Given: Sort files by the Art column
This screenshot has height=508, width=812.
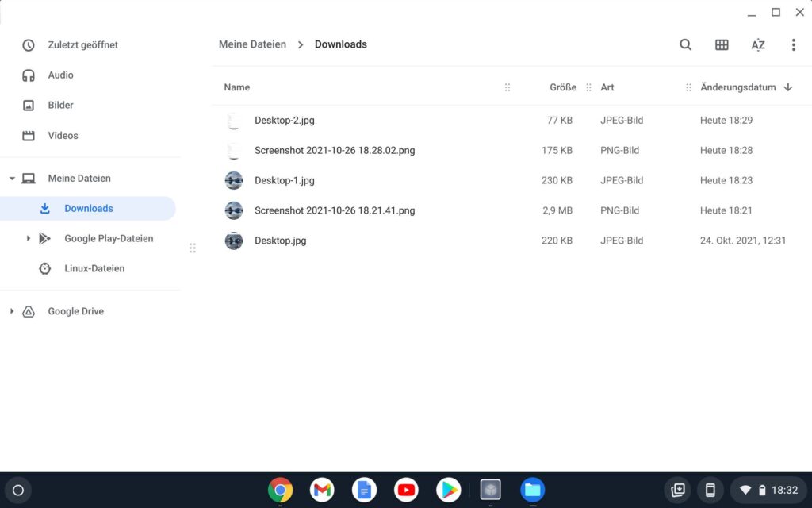Looking at the screenshot, I should pyautogui.click(x=607, y=87).
